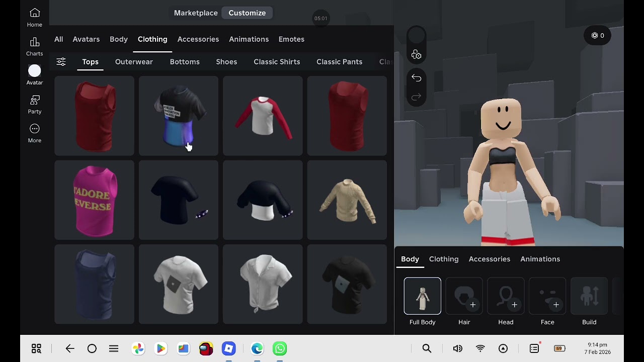
Task: Open Wi-Fi settings from the taskbar
Action: (480, 348)
